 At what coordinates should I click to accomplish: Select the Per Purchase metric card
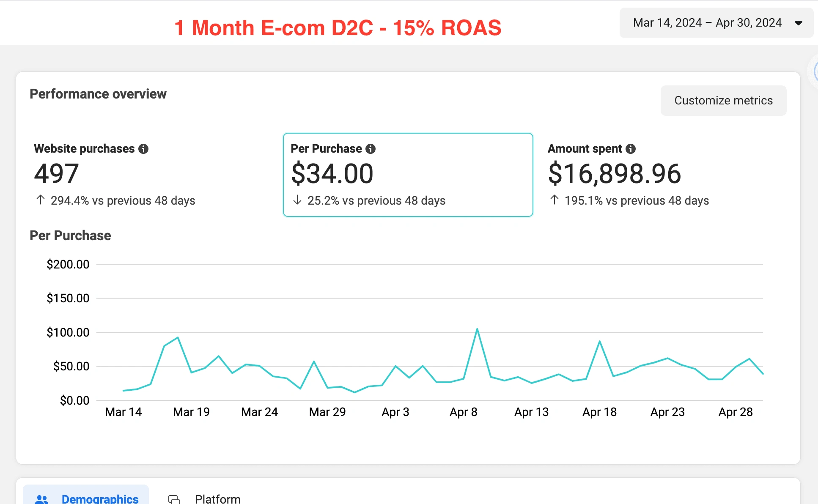[408, 175]
